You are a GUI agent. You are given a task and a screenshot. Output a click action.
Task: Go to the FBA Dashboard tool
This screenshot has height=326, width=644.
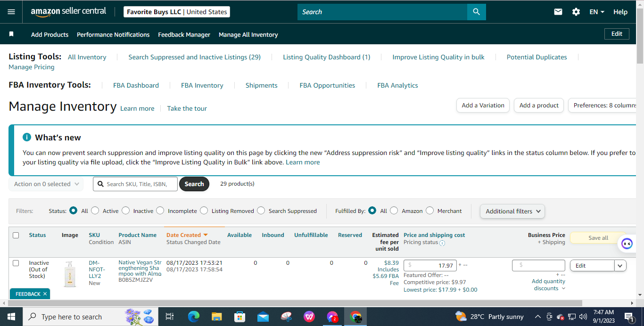click(136, 85)
